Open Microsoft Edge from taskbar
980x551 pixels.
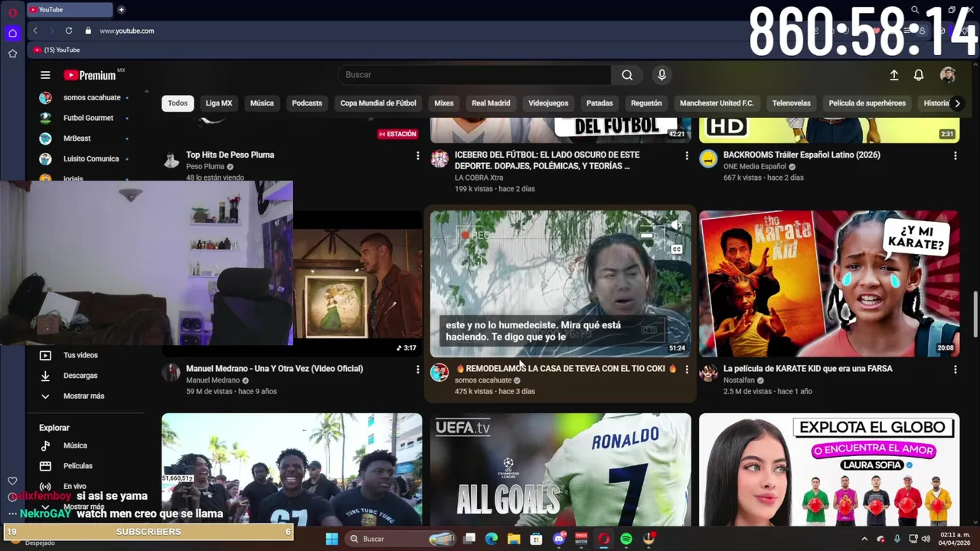point(492,539)
